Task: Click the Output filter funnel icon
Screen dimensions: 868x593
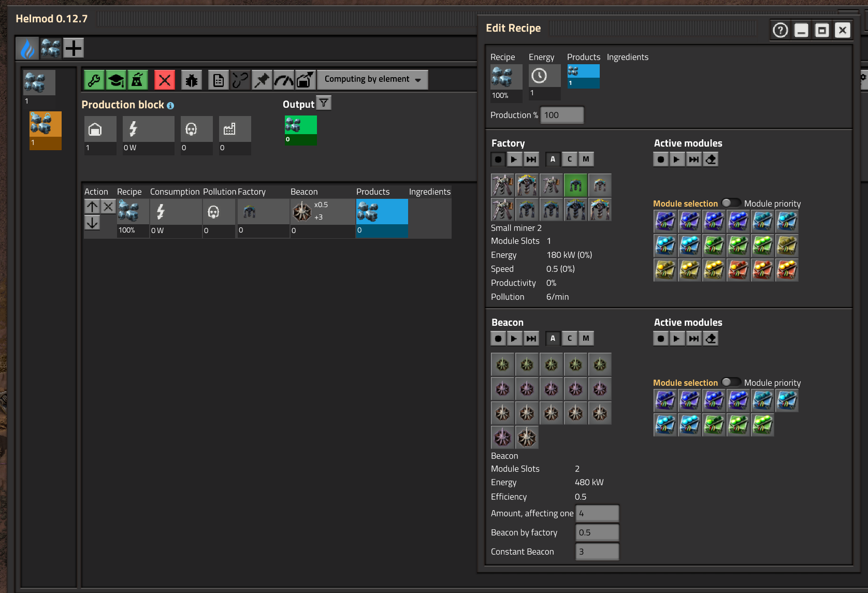Action: tap(324, 104)
